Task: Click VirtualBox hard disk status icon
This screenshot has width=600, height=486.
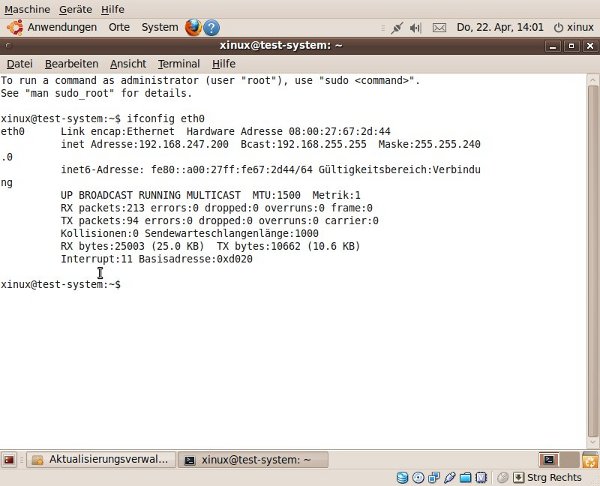Action: (403, 478)
